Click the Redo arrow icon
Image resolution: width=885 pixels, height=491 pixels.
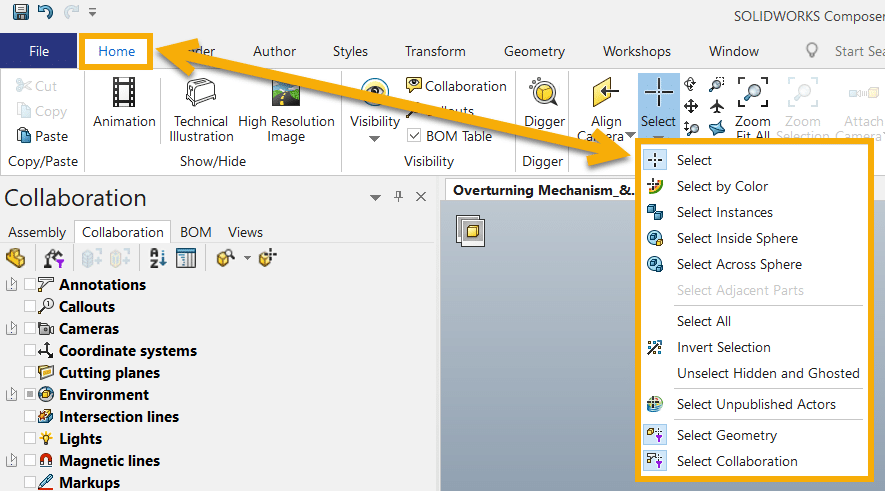[x=71, y=11]
